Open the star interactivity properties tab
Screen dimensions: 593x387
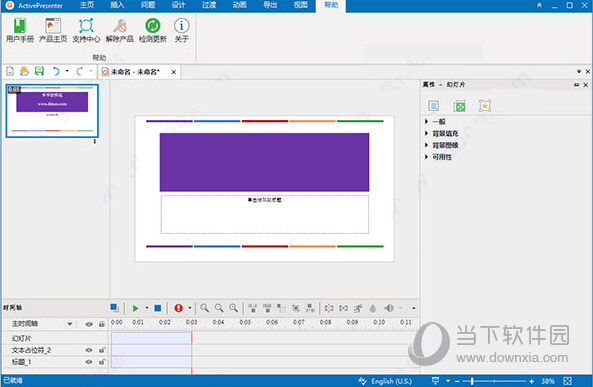(x=485, y=106)
